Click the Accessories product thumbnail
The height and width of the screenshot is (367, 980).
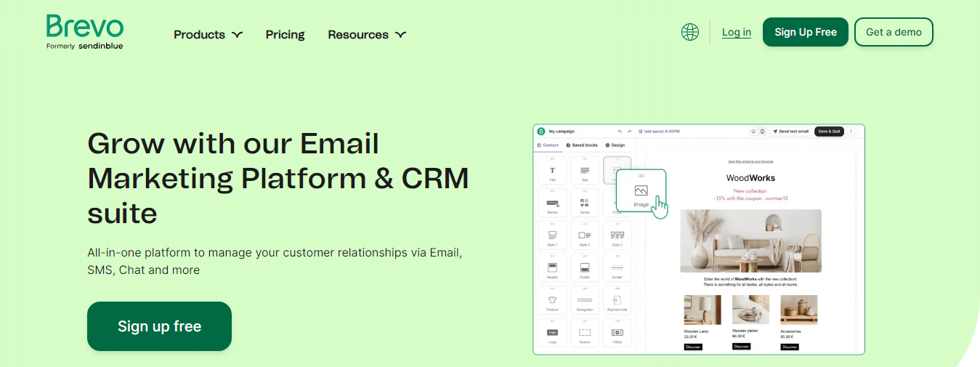coord(799,310)
